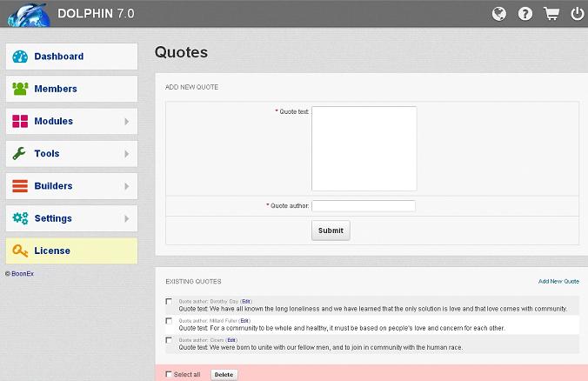Edit the Cicero quote
Screen dimensions: 588x381
[x=231, y=340]
